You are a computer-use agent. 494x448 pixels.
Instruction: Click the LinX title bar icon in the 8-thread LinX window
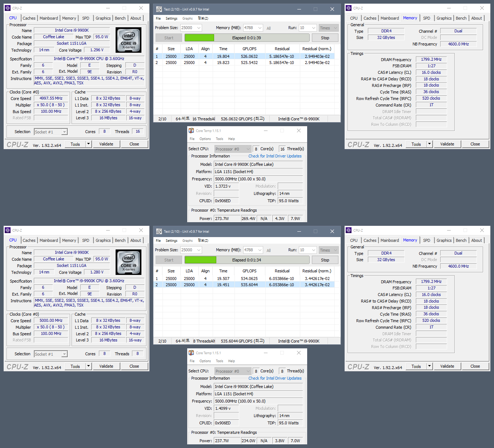coord(159,231)
